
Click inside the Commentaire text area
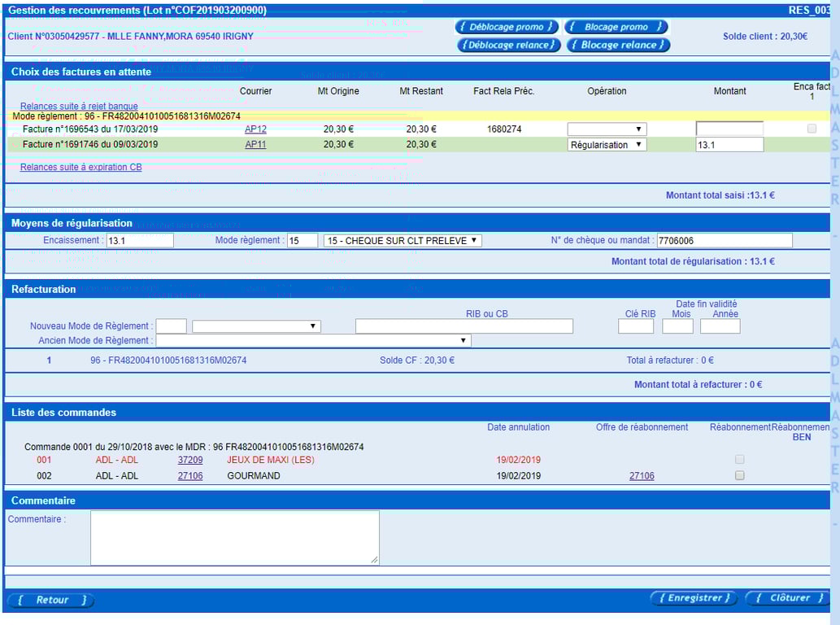pyautogui.click(x=235, y=538)
